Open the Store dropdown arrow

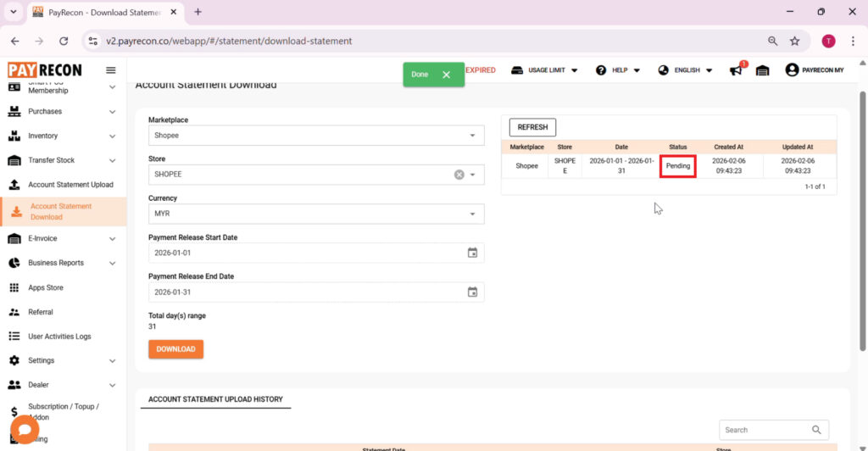pyautogui.click(x=473, y=175)
